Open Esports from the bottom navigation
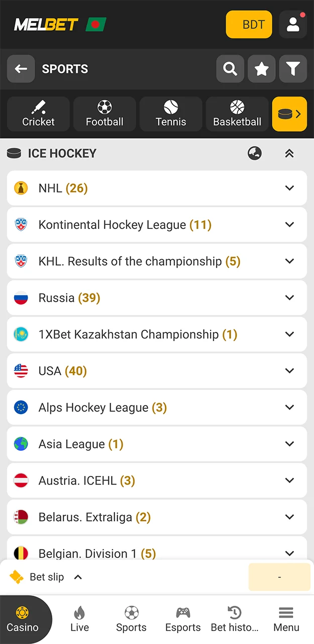The image size is (314, 644). [x=183, y=619]
